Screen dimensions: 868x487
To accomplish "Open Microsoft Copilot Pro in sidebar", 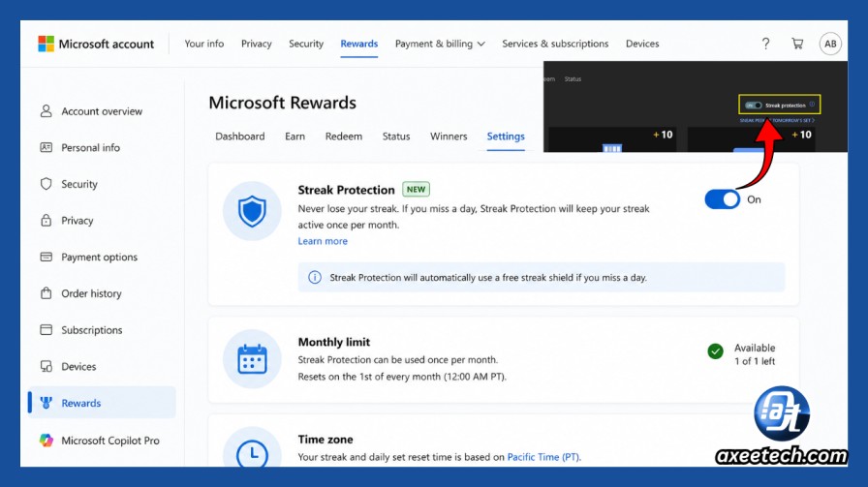I will click(110, 441).
